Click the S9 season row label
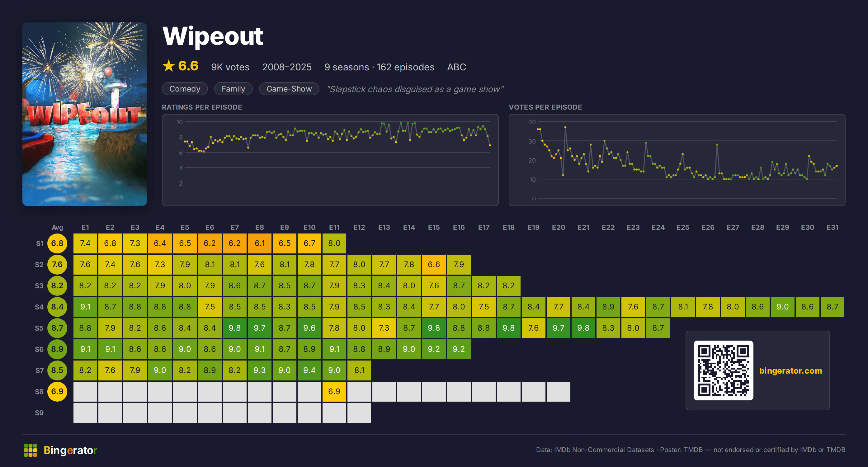Viewport: 868px width, 467px height. [x=39, y=413]
